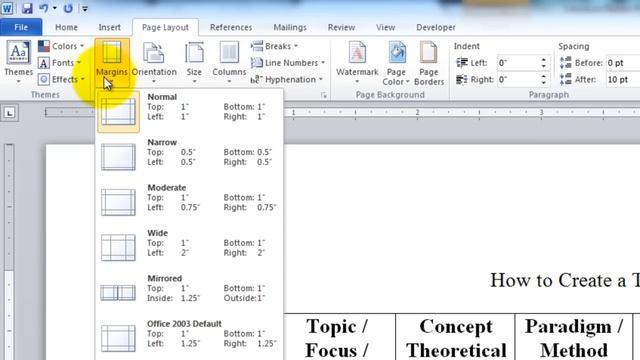
Task: Open Customize Quick Access Toolbar dropdown
Action: pos(84,9)
